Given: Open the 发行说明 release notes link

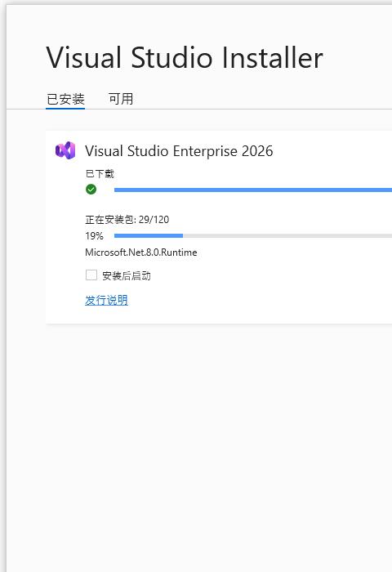Looking at the screenshot, I should coord(106,300).
